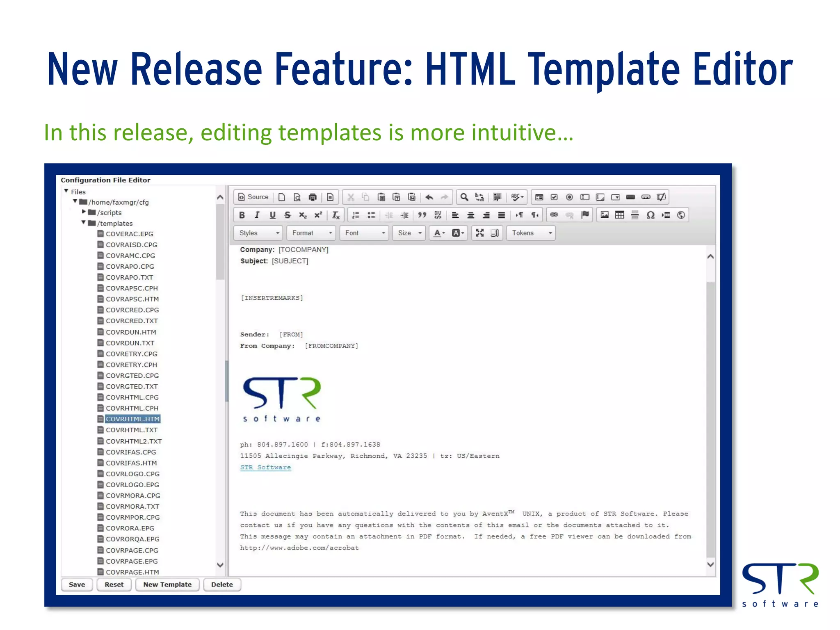The width and height of the screenshot is (840, 630).
Task: Toggle Underline formatting
Action: [272, 215]
